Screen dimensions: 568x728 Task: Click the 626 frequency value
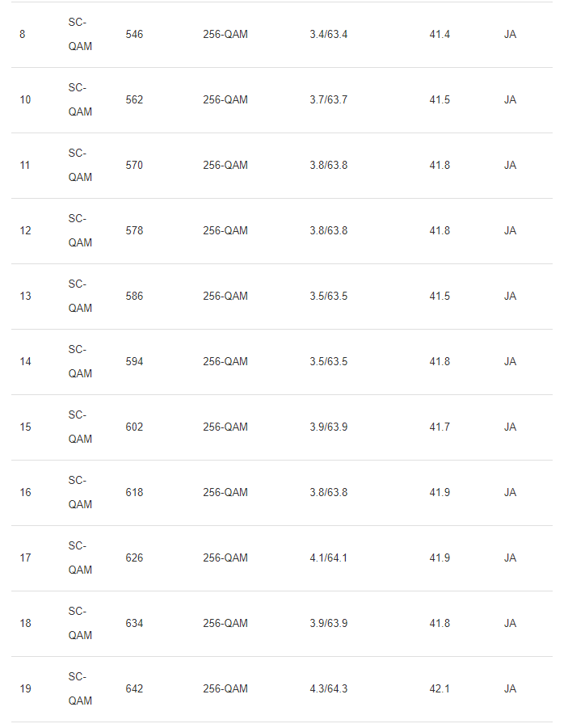[134, 558]
